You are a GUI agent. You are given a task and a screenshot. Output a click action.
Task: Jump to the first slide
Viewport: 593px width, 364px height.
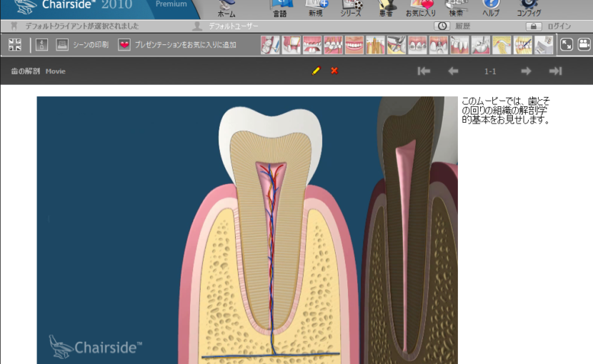pos(424,71)
